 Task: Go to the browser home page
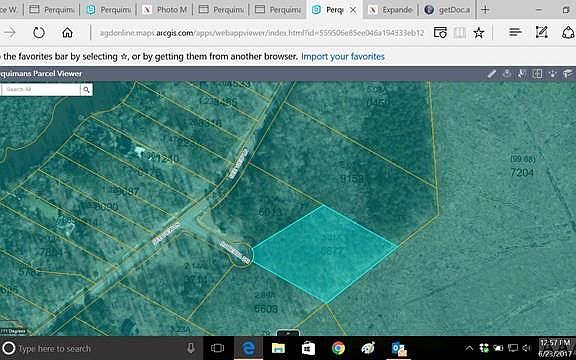67,33
